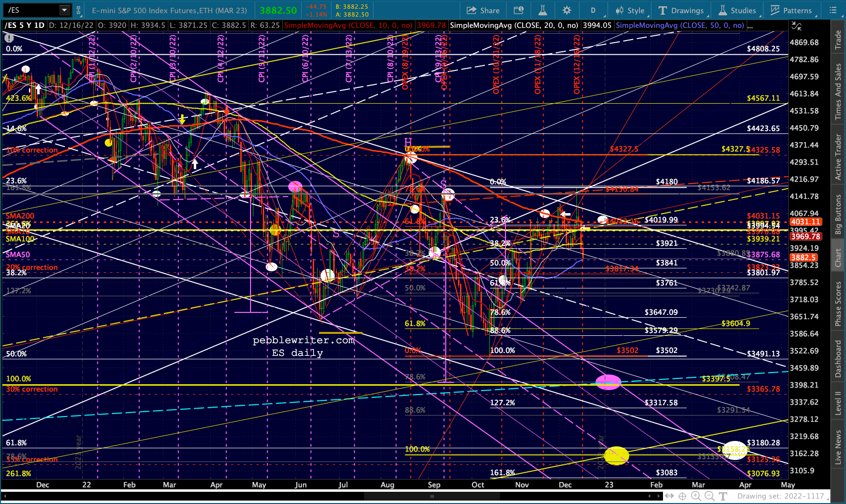Image resolution: width=846 pixels, height=504 pixels.
Task: Click the CPI (4/12/22) vertical marker label
Action: point(221,58)
